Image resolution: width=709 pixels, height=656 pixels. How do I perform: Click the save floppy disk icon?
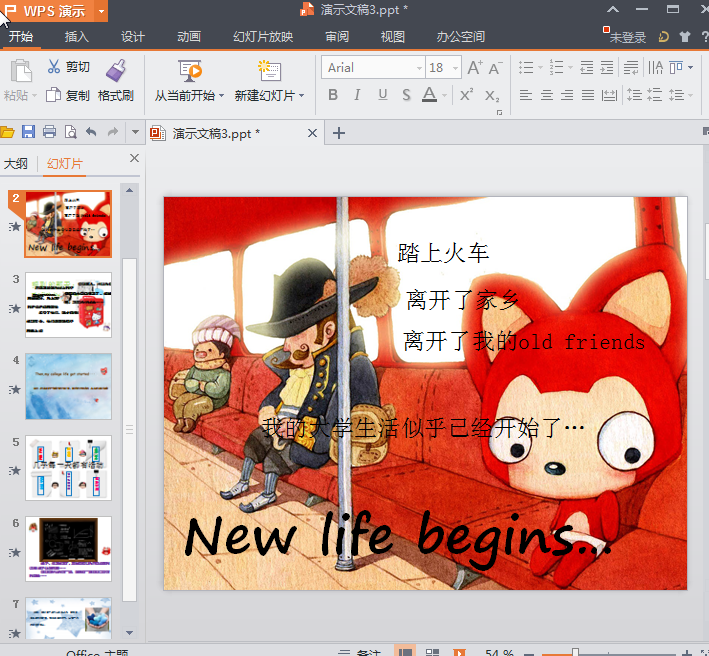pyautogui.click(x=28, y=132)
